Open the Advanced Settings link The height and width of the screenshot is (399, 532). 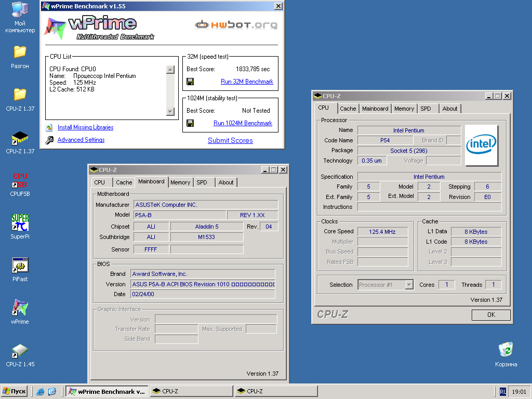point(81,140)
